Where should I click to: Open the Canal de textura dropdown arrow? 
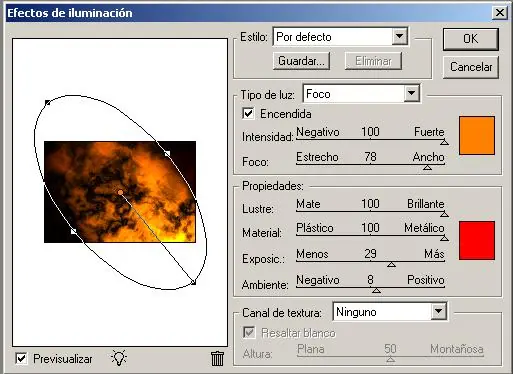point(438,311)
